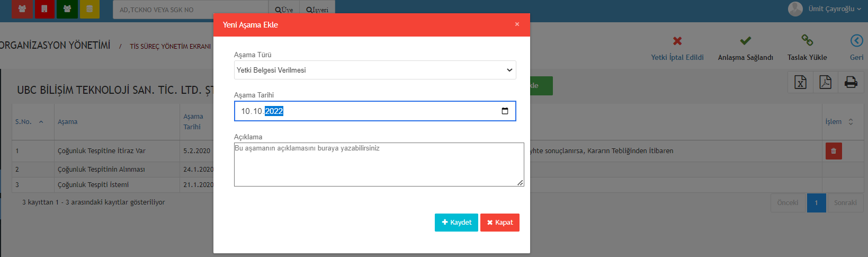Click the İşyeri search button
This screenshot has width=868, height=257.
317,10
